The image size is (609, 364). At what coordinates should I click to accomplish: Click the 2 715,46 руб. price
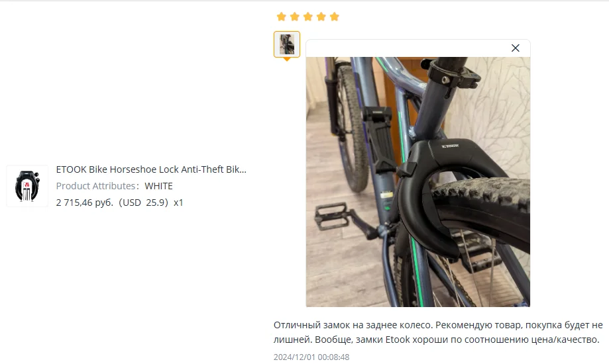(85, 203)
